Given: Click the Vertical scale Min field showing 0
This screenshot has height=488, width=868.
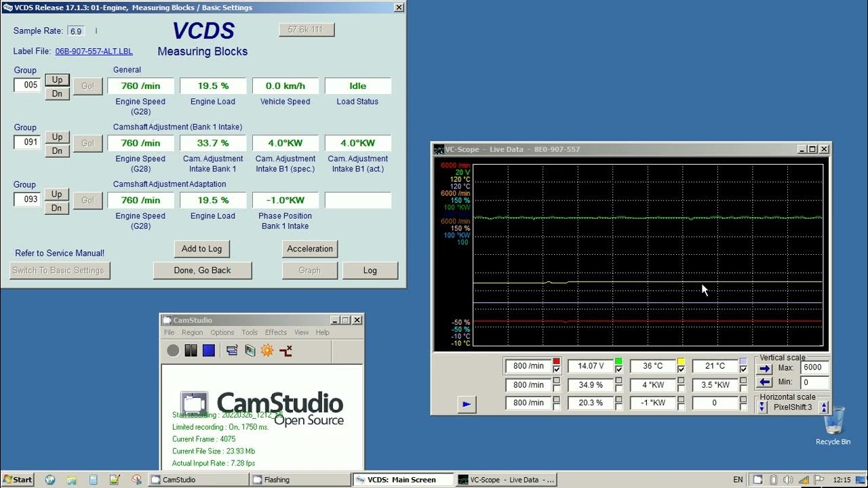Looking at the screenshot, I should click(813, 382).
